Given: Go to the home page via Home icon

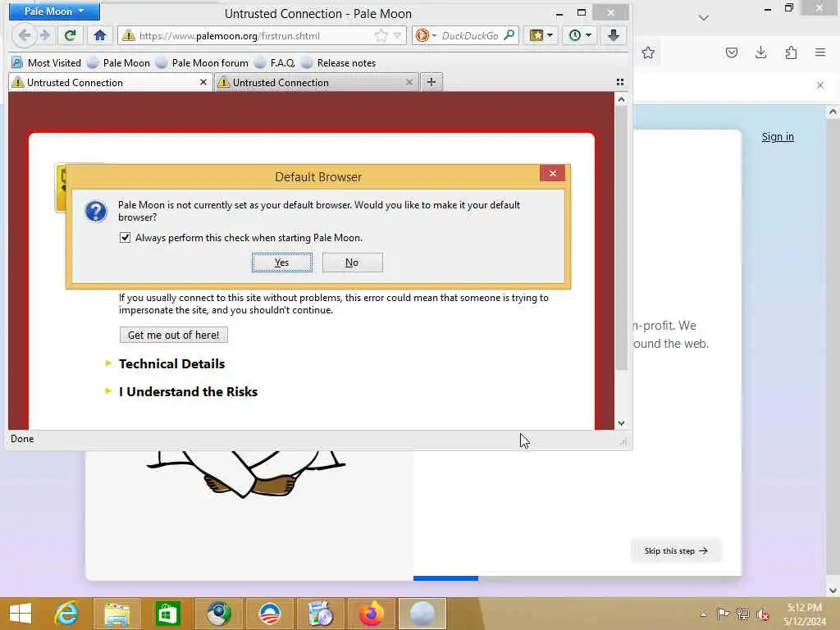Looking at the screenshot, I should pyautogui.click(x=99, y=35).
